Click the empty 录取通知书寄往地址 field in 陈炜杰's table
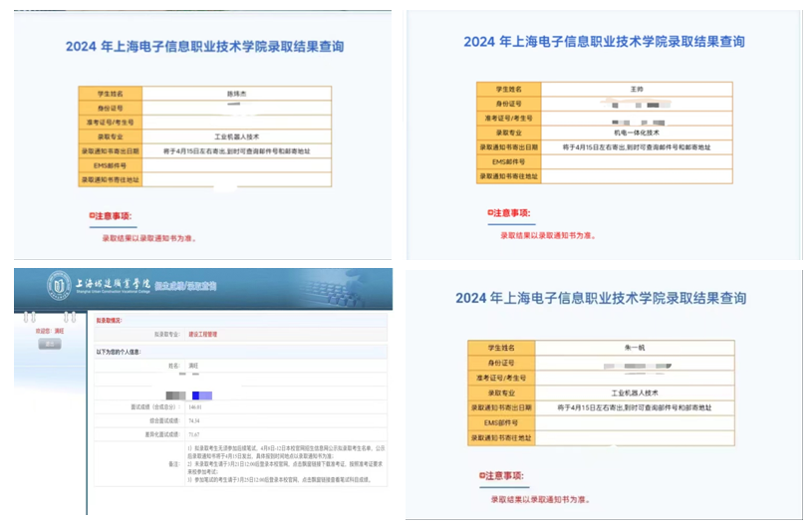The width and height of the screenshot is (812, 527). [237, 179]
